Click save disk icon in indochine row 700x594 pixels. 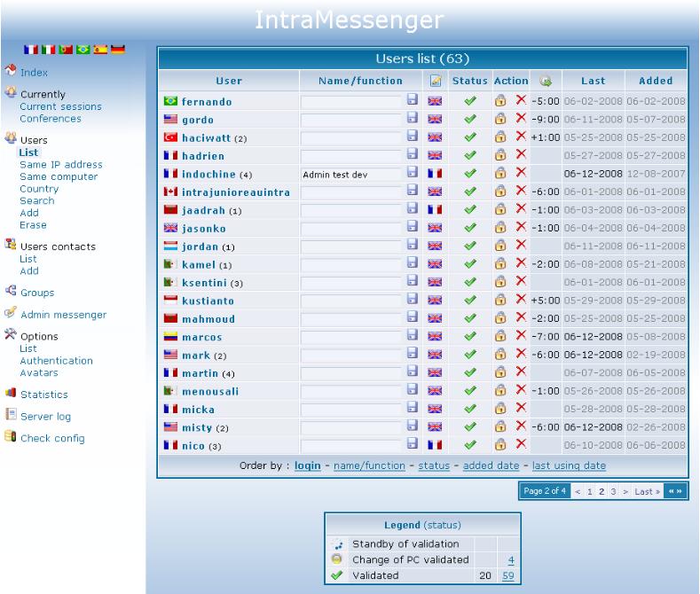[x=413, y=172]
